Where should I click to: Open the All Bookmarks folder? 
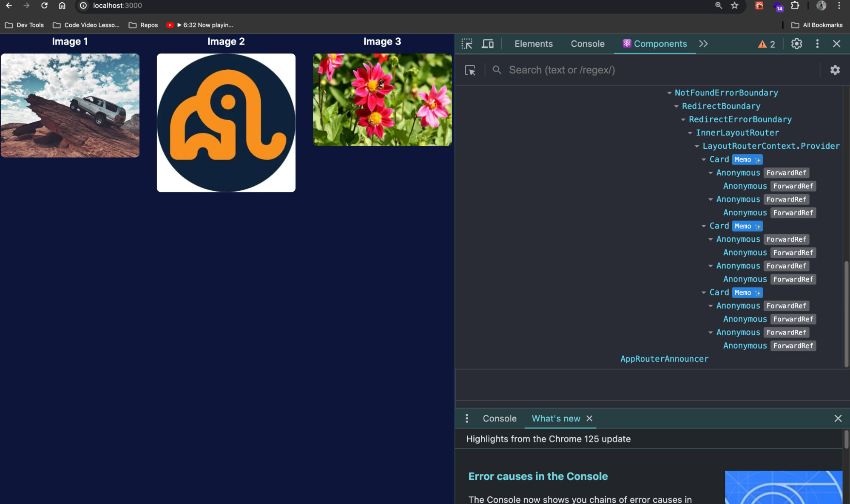point(817,25)
